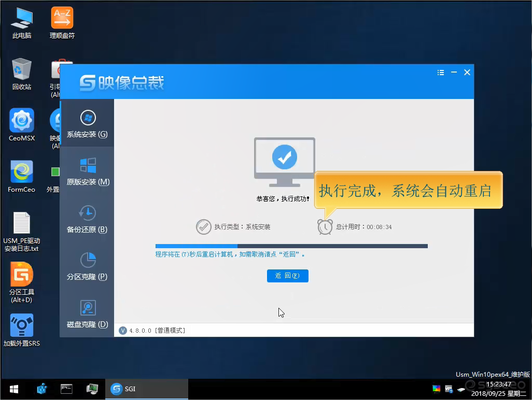The width and height of the screenshot is (532, 400).
Task: Minimize the 映像总裁 window
Action: 454,72
